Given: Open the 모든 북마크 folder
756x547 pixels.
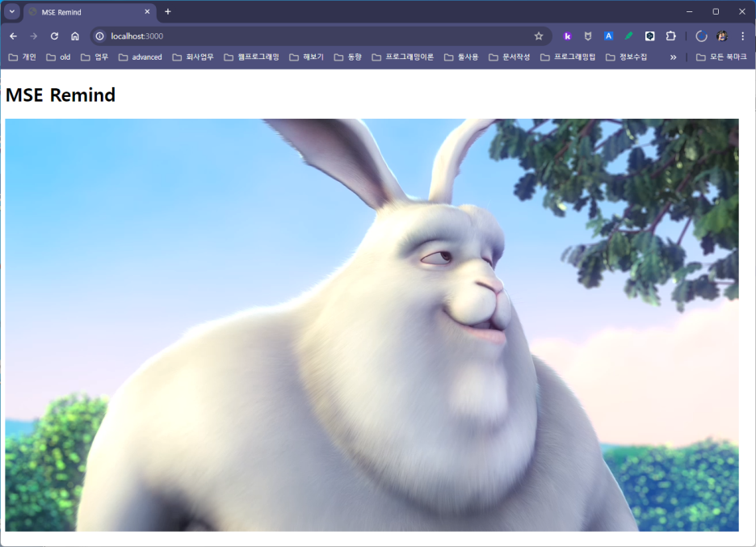Looking at the screenshot, I should tap(722, 57).
